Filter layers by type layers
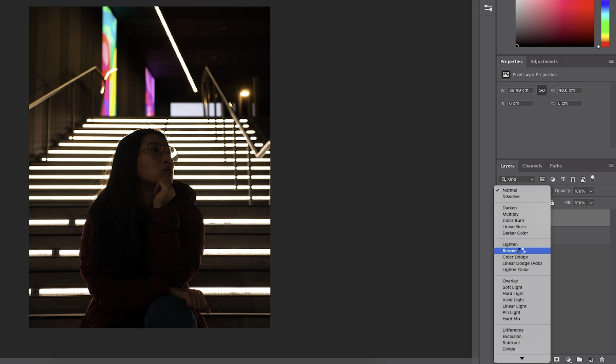This screenshot has height=364, width=616. (x=563, y=179)
